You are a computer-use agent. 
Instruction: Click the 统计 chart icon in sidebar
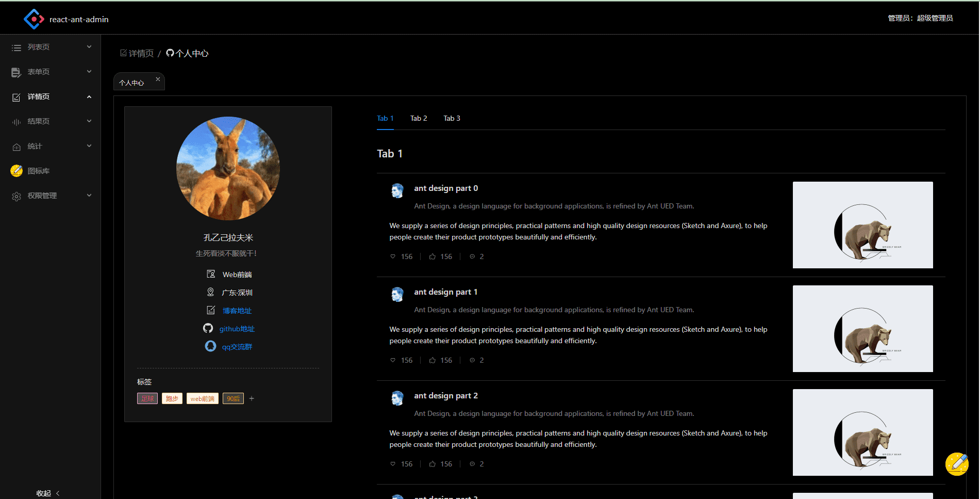(x=16, y=147)
